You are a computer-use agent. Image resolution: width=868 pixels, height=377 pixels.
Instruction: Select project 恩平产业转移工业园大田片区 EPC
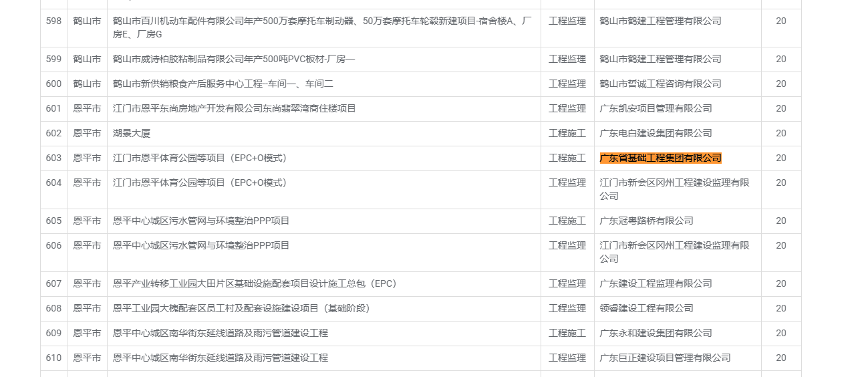pos(255,284)
